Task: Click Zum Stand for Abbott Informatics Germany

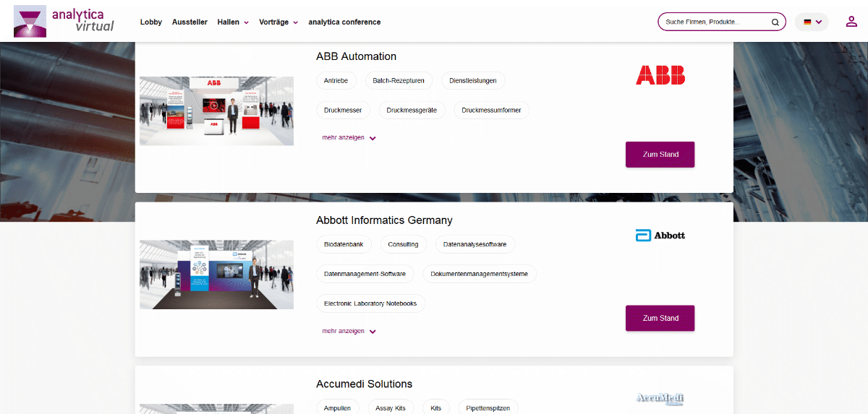Action: tap(660, 318)
